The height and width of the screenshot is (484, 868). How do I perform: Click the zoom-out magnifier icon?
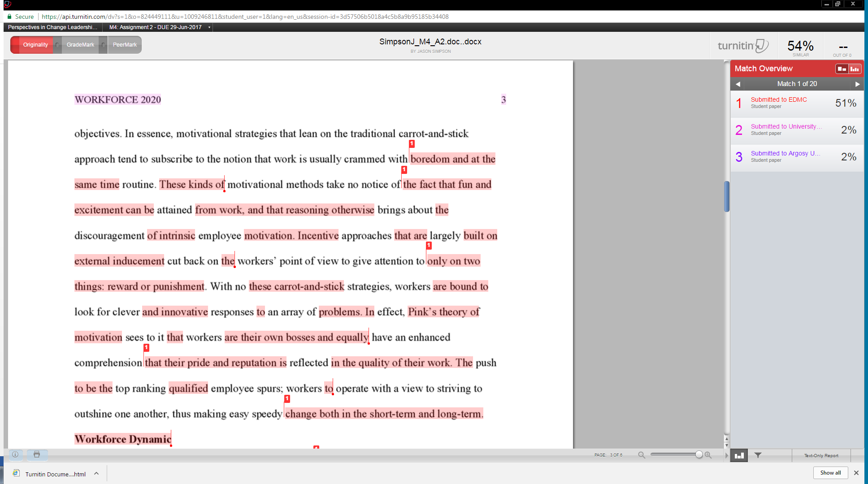coord(641,454)
